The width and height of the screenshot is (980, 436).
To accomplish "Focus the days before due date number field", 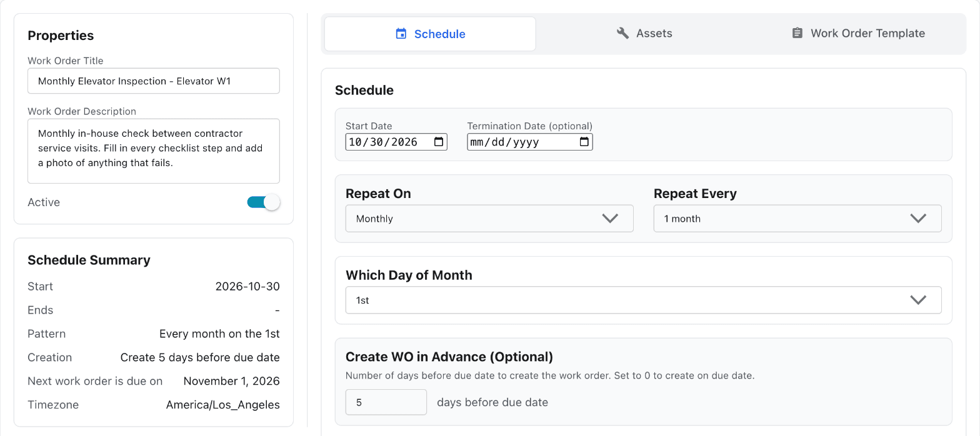I will coord(386,402).
